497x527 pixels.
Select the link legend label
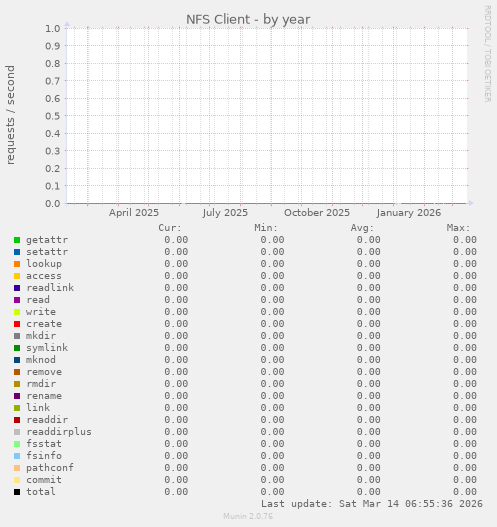click(38, 408)
